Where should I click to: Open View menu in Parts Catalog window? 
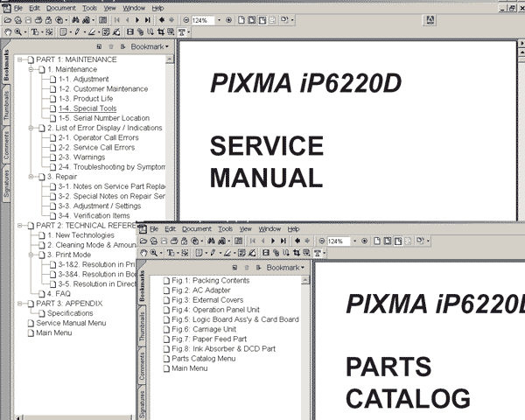(245, 228)
